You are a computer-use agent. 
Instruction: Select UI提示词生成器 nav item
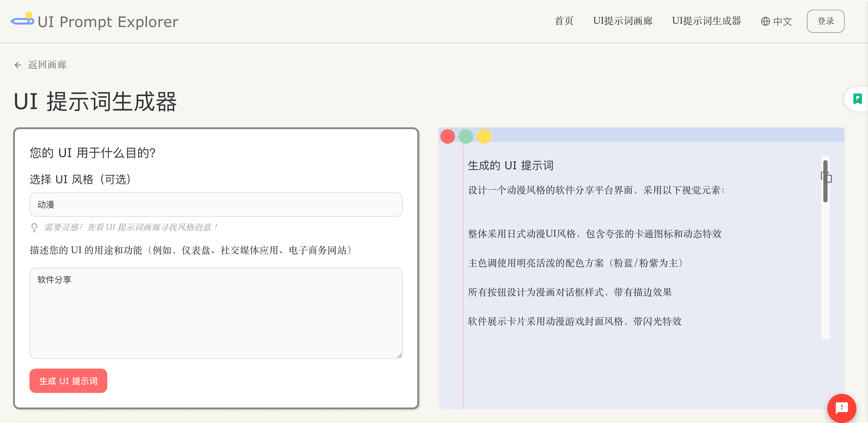[x=706, y=21]
